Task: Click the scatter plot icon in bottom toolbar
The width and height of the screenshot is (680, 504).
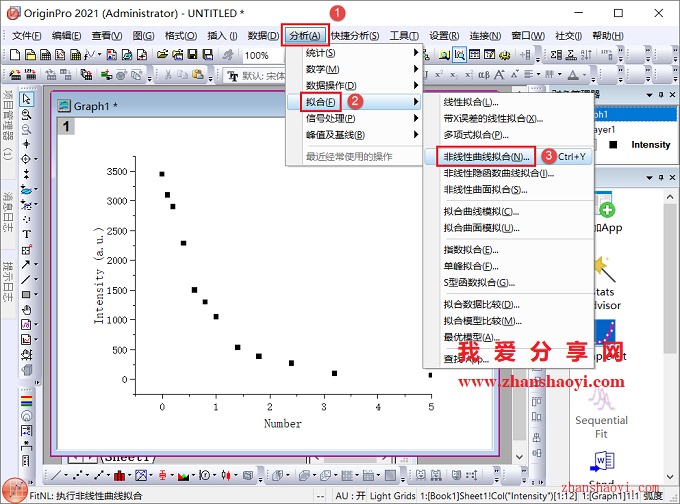Action: [x=78, y=476]
